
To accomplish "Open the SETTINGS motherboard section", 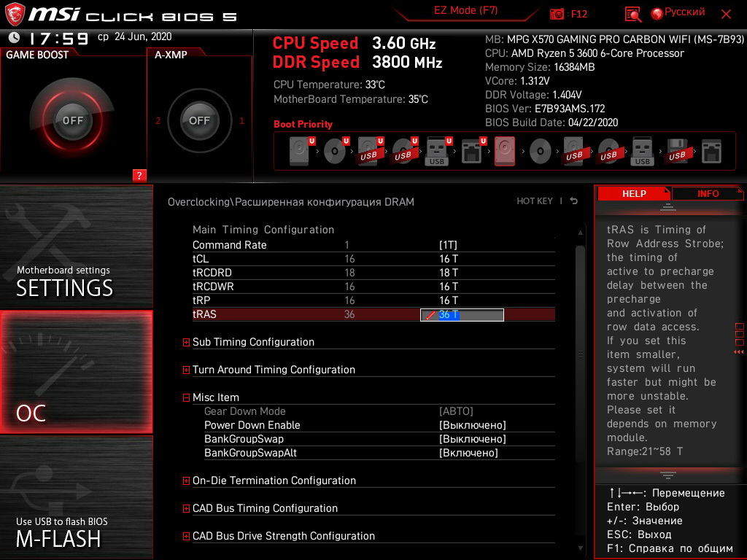I will point(76,246).
